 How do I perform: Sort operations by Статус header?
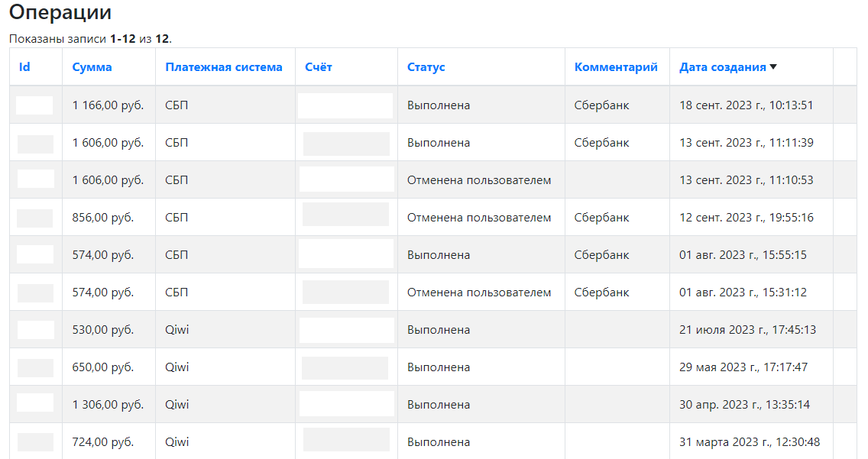tap(426, 67)
